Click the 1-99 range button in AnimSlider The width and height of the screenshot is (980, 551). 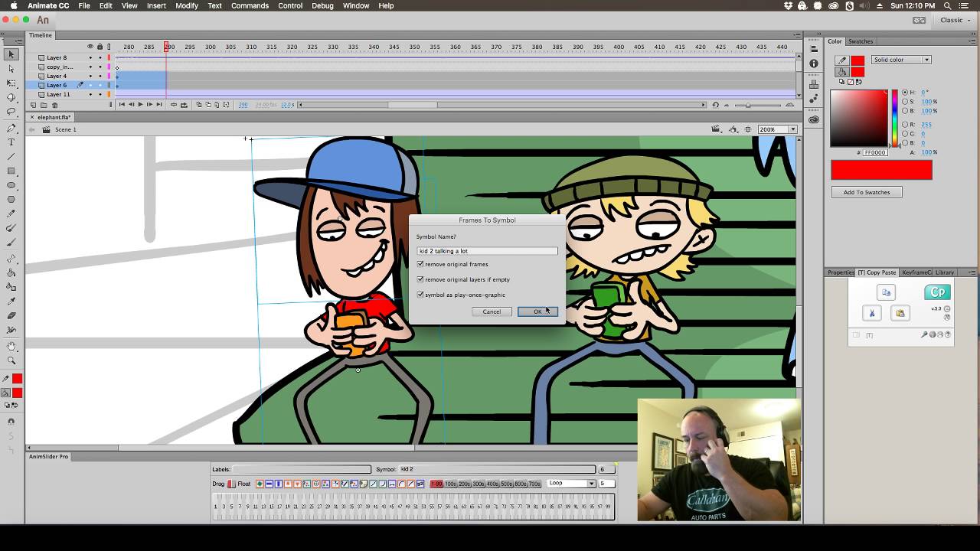(436, 484)
